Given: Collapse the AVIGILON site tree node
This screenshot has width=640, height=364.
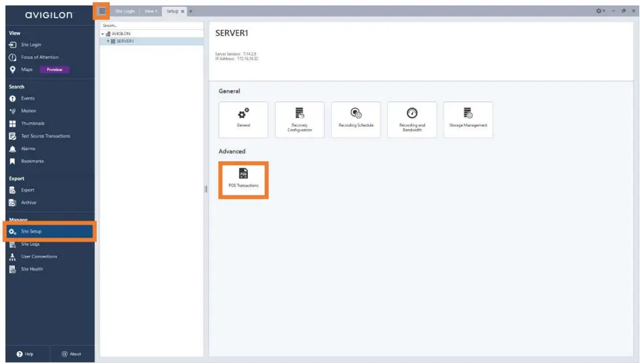Looking at the screenshot, I should pos(102,34).
